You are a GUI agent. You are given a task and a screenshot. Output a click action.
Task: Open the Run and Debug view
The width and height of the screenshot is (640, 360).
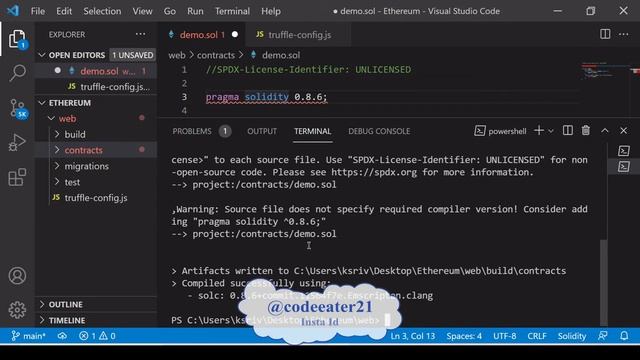(17, 142)
